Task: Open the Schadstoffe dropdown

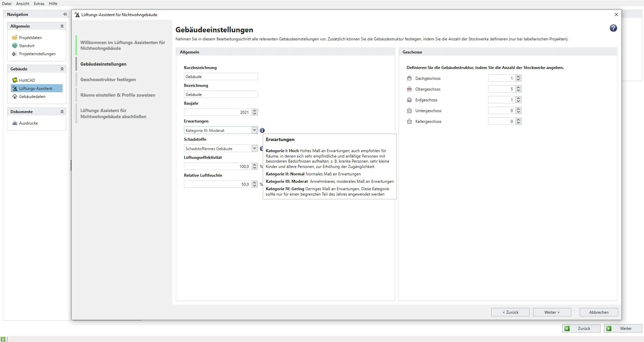Action: [x=254, y=149]
